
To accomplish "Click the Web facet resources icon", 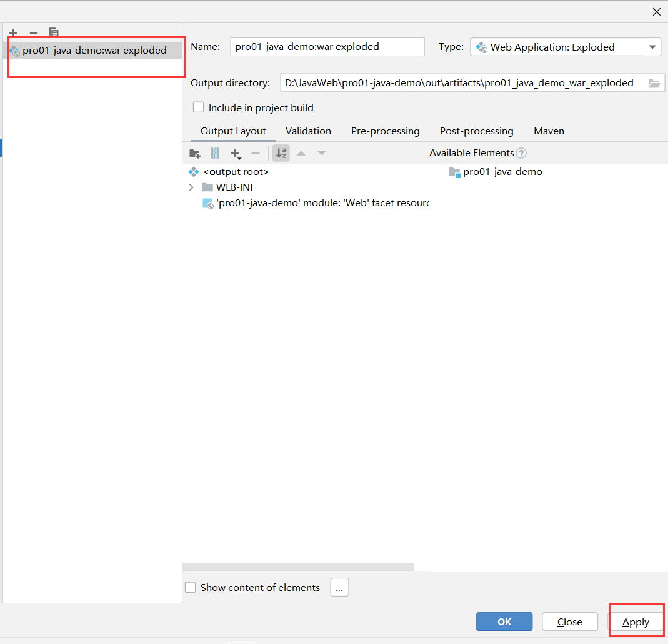I will point(208,204).
